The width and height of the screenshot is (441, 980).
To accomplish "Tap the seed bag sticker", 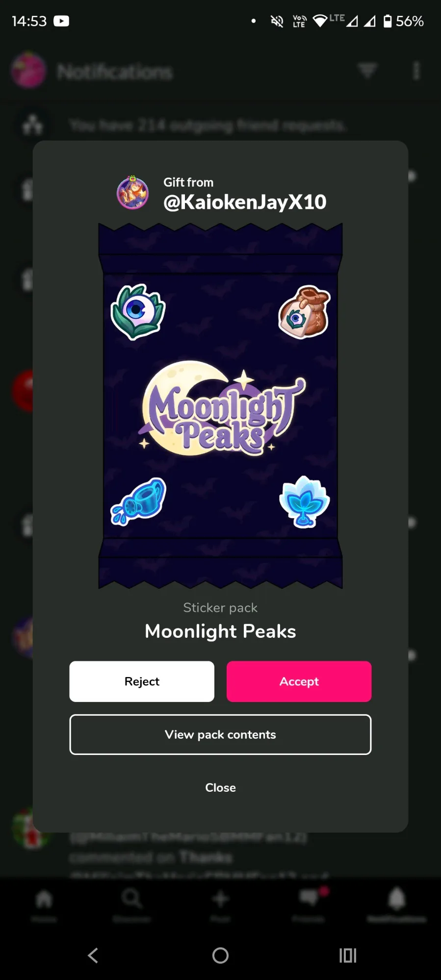I will click(x=305, y=312).
